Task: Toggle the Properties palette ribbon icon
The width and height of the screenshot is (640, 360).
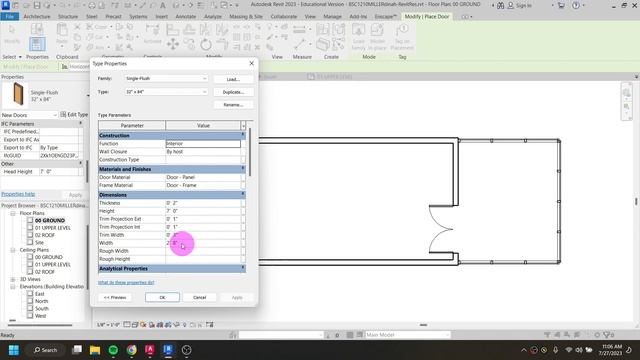Action: (37, 44)
